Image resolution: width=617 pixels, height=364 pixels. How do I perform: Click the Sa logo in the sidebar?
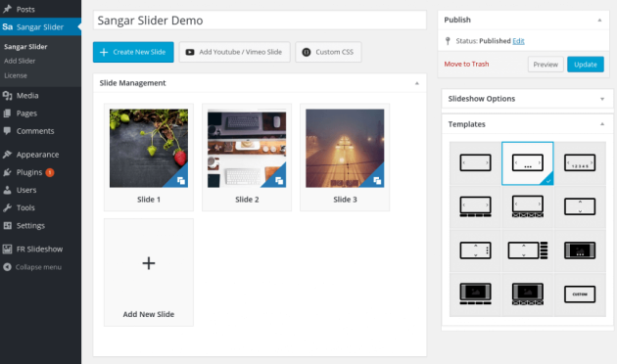tap(8, 26)
